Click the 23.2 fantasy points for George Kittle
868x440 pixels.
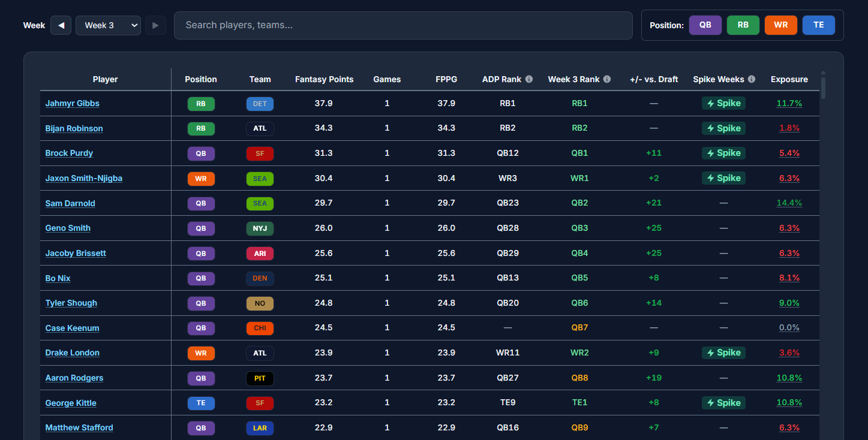324,403
